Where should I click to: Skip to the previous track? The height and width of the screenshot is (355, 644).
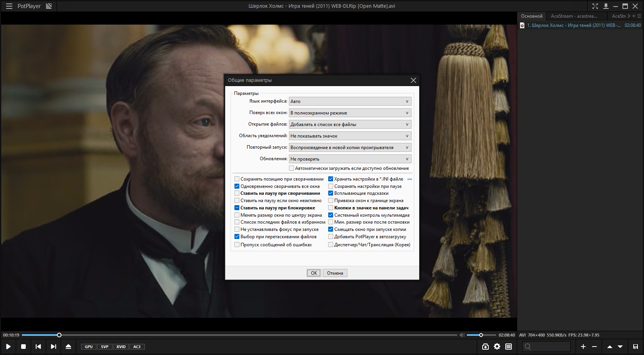click(x=38, y=347)
